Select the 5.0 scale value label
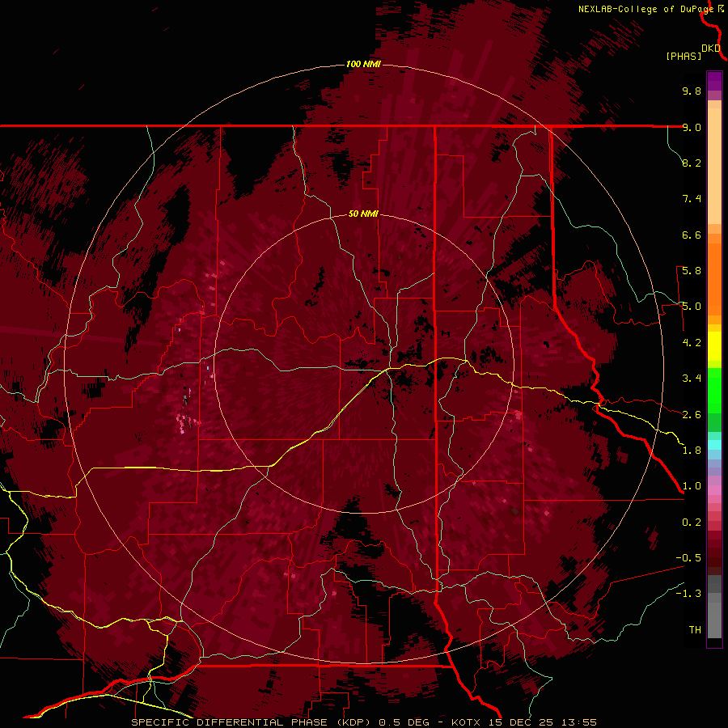This screenshot has height=728, width=728. [692, 307]
